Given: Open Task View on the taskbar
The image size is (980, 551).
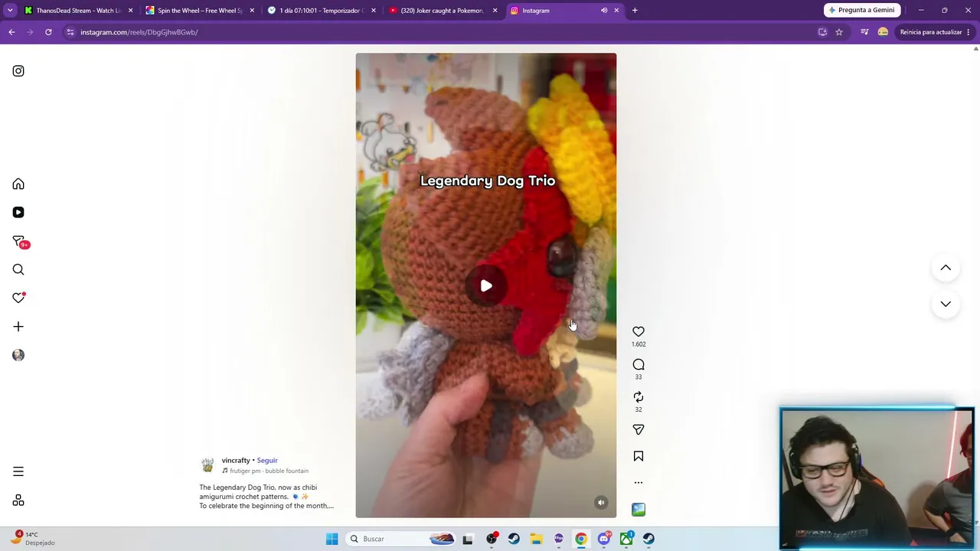Looking at the screenshot, I should click(468, 539).
